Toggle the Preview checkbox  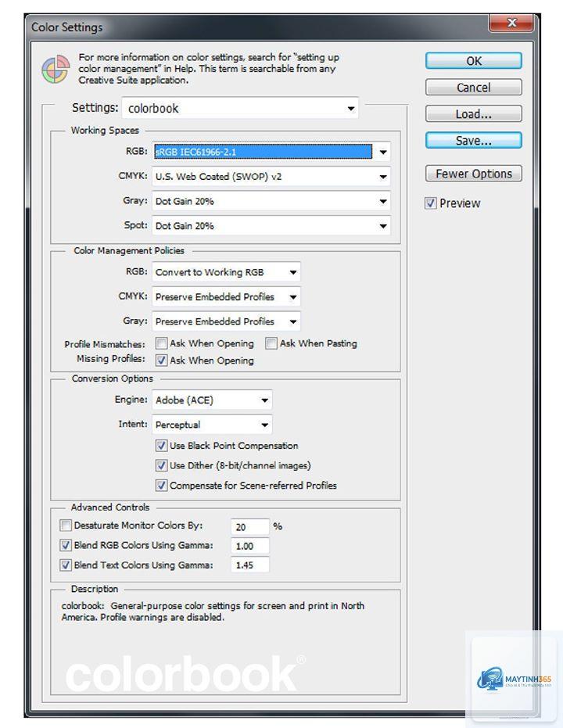[431, 203]
